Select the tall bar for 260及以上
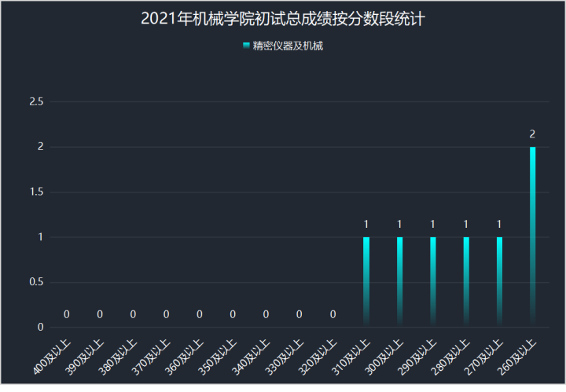Viewport: 566px width, 392px height. pos(532,237)
